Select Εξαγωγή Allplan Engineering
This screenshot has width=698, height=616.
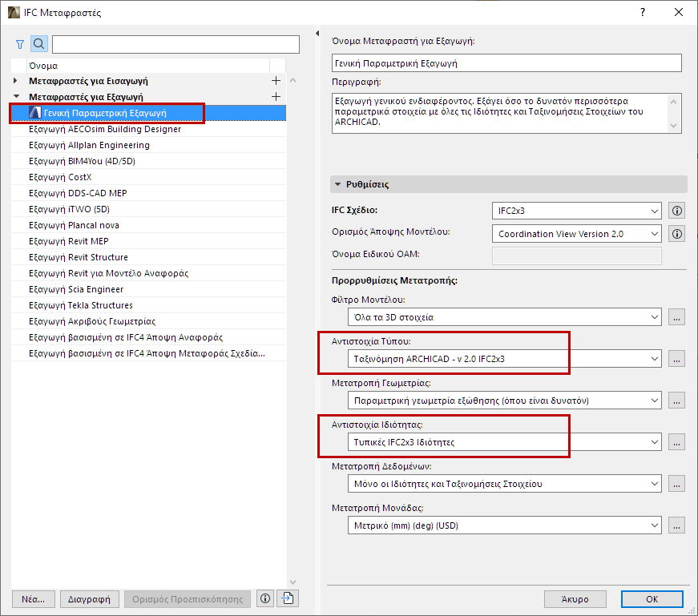tap(149, 145)
